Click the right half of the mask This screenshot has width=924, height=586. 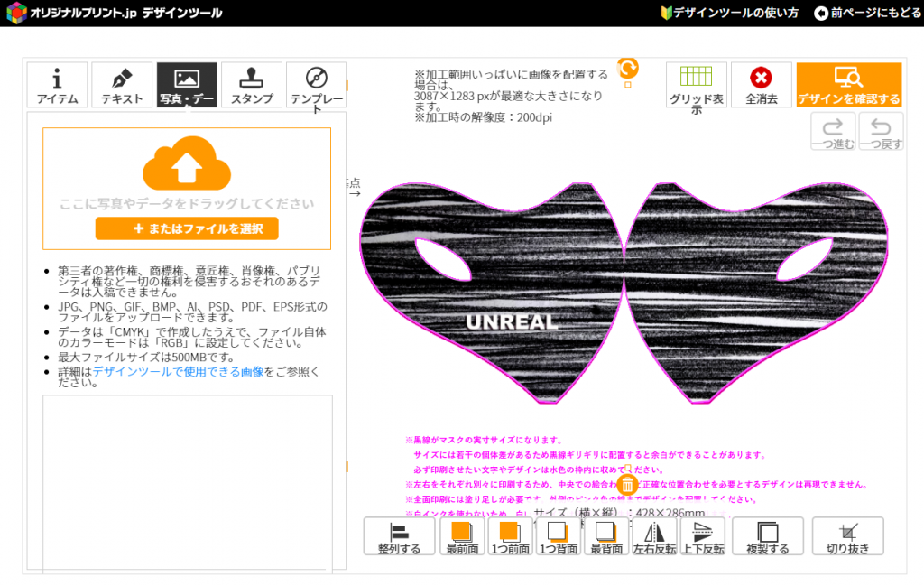point(756,293)
